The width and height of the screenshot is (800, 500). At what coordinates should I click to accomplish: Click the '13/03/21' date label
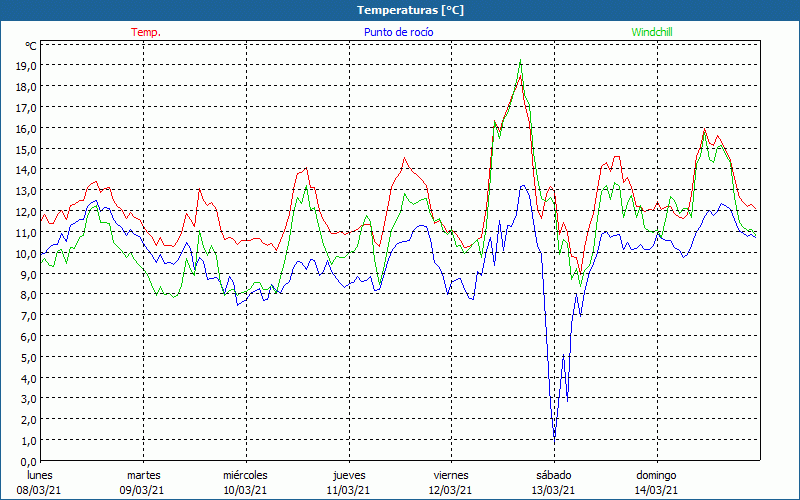click(554, 490)
